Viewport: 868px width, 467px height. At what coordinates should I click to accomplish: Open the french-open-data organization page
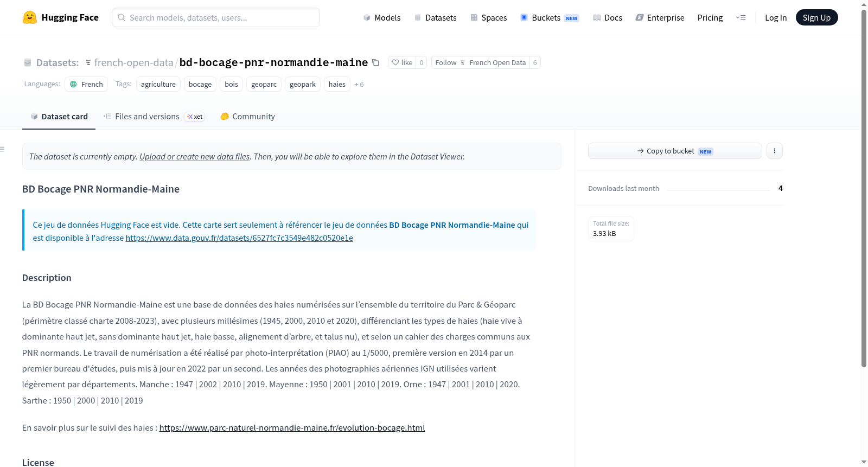click(133, 62)
